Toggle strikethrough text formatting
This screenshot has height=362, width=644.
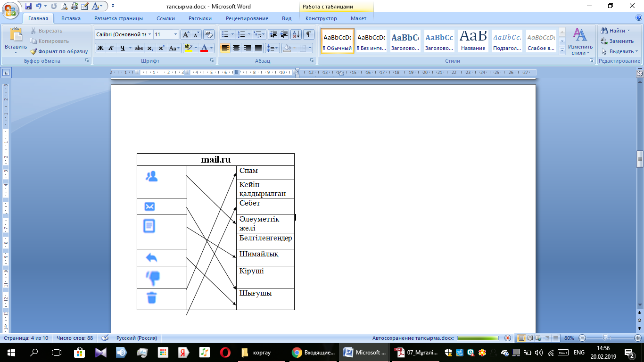click(139, 48)
